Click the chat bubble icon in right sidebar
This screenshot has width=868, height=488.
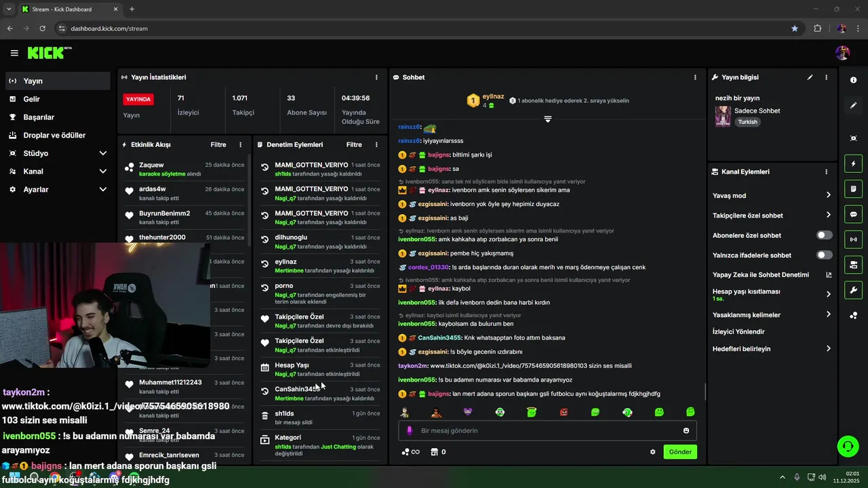[x=853, y=214]
